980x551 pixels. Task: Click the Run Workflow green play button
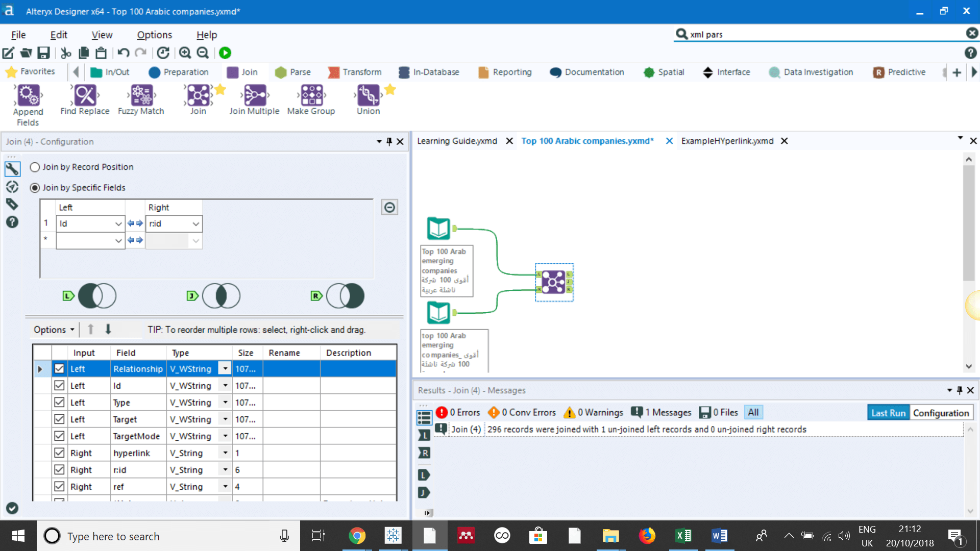click(x=225, y=53)
